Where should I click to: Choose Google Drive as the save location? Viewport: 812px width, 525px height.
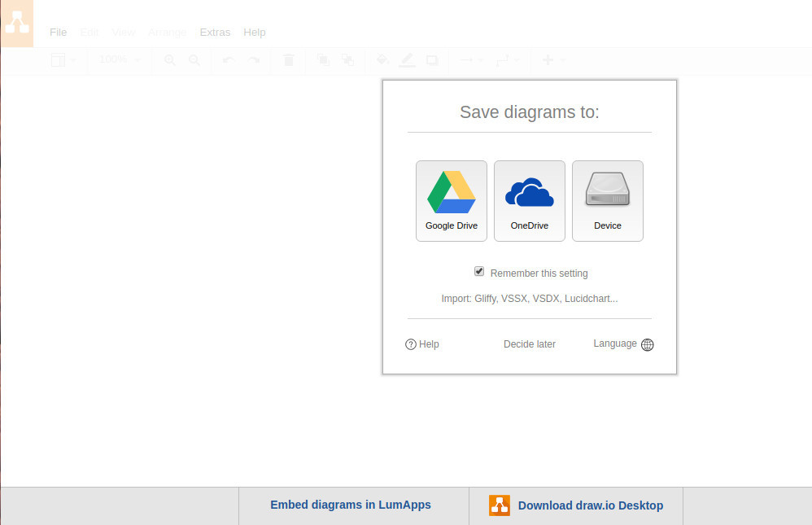(451, 200)
